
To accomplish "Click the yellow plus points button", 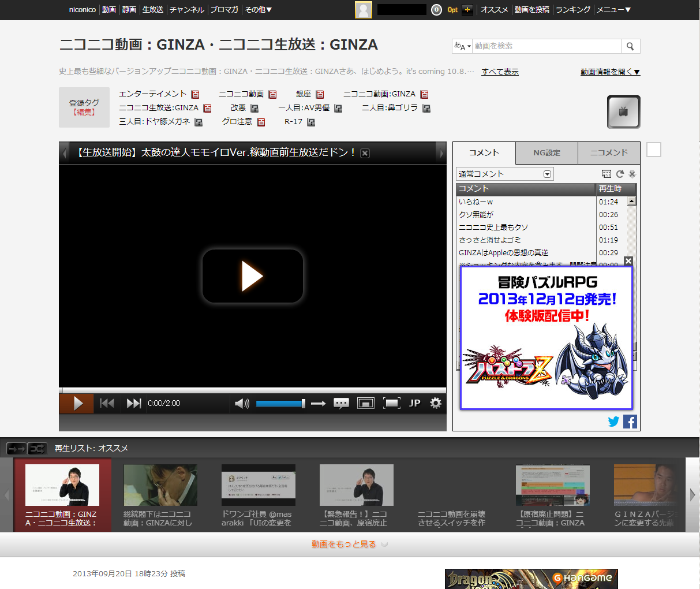I will coord(467,10).
